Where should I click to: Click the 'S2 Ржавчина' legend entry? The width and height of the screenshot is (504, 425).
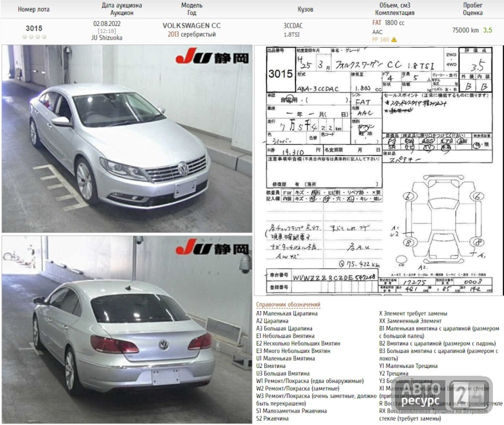coord(272,418)
